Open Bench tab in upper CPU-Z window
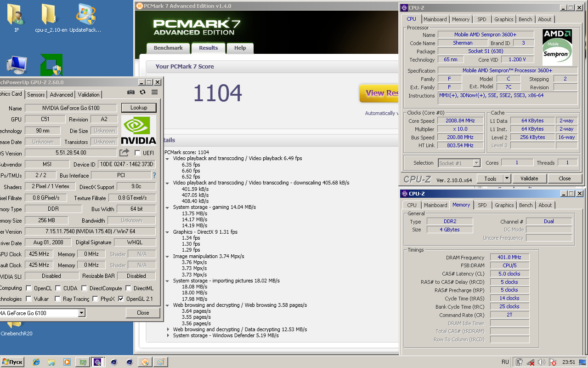This screenshot has height=368, width=588. tap(526, 19)
